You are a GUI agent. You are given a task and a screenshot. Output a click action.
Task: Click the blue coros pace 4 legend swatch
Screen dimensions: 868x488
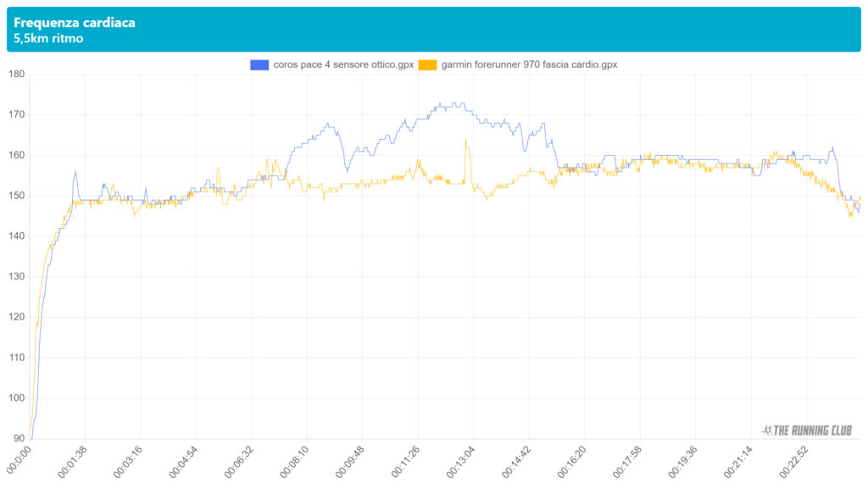pyautogui.click(x=259, y=64)
